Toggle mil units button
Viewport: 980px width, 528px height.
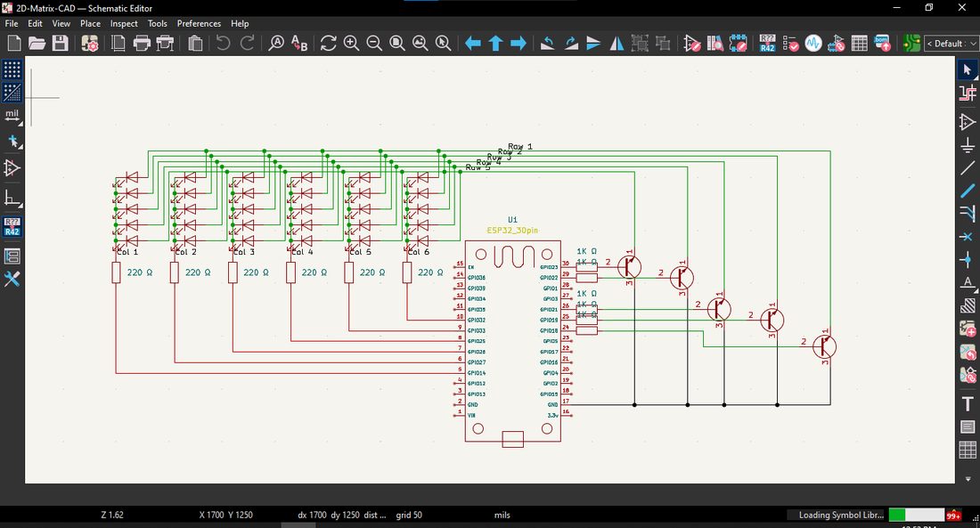tap(12, 117)
